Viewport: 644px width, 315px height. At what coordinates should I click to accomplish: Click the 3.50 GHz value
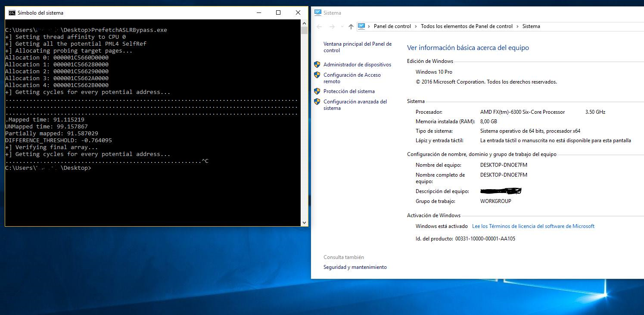pyautogui.click(x=595, y=112)
